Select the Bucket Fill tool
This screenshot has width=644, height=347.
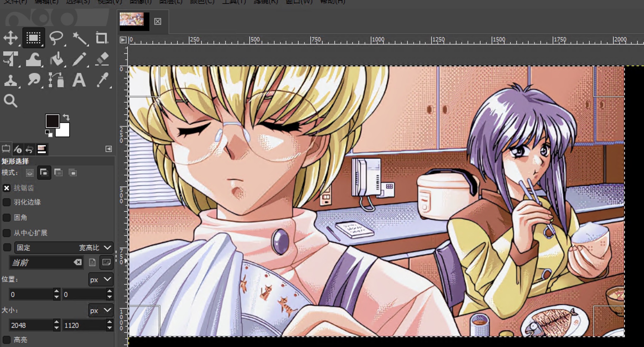(x=56, y=59)
